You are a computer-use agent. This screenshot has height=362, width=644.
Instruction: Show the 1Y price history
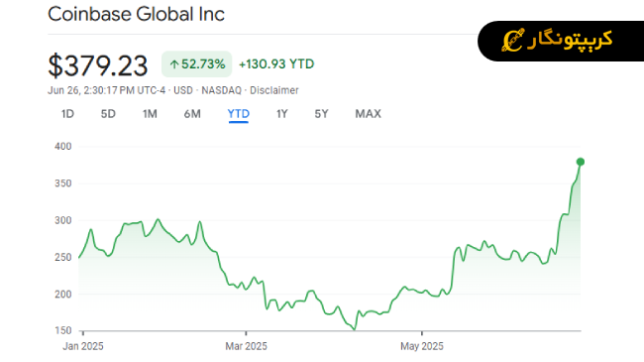281,114
